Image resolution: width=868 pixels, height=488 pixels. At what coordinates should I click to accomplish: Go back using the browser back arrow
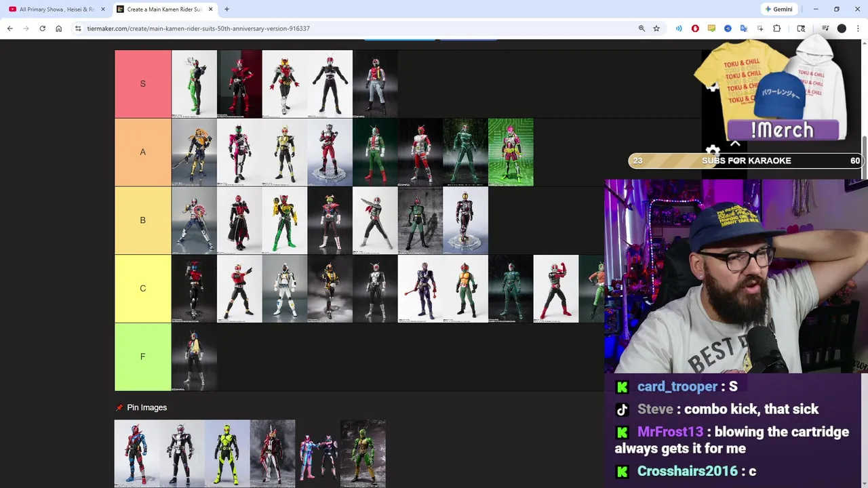coord(9,28)
